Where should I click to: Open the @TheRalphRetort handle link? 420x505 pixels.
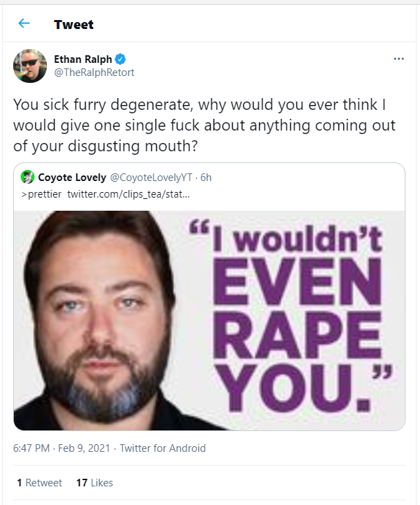tap(94, 73)
